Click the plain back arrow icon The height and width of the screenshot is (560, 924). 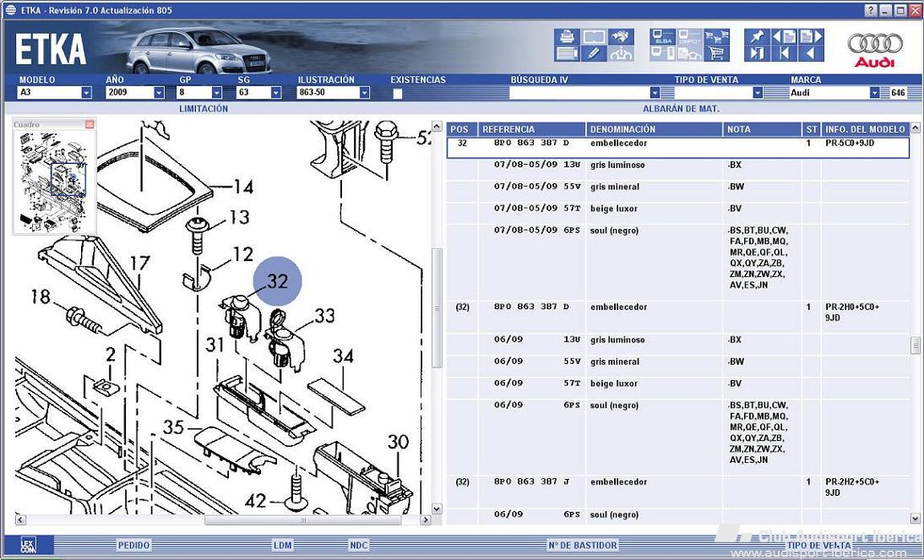(x=811, y=54)
